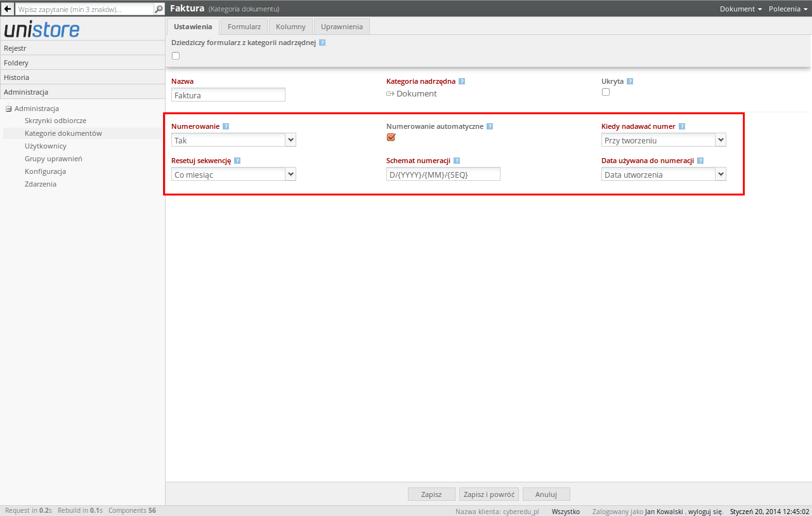Switch to the Uprawnienia tab
This screenshot has width=812, height=516.
click(x=342, y=27)
